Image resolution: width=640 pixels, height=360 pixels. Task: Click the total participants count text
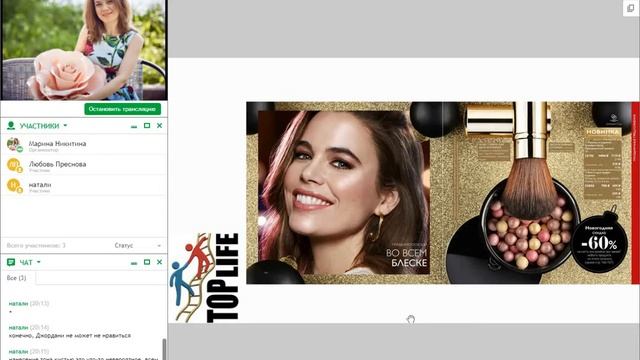(x=36, y=245)
